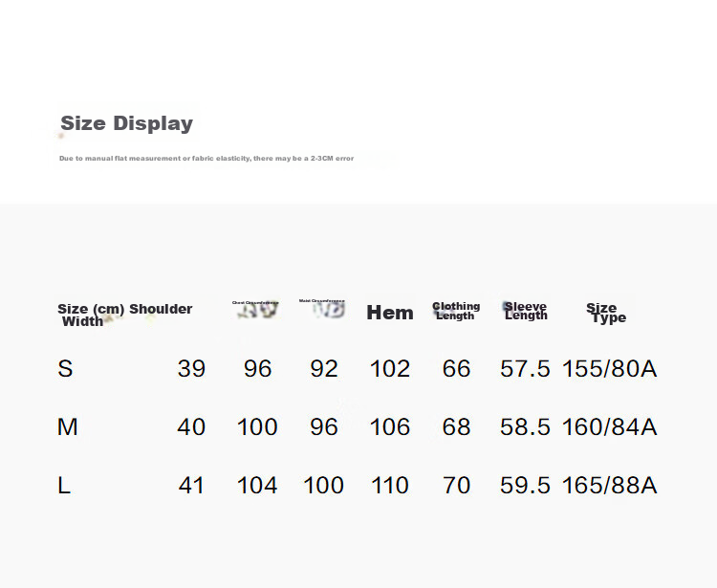Click the small 'Waist Circumference' header label
Screen dimensions: 717x588
click(x=322, y=301)
